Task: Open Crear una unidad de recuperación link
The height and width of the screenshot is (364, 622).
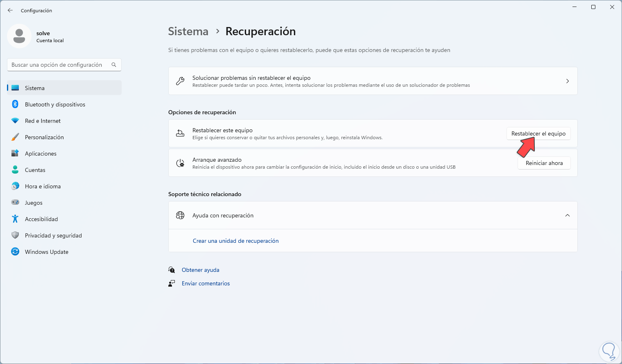Action: coord(235,241)
